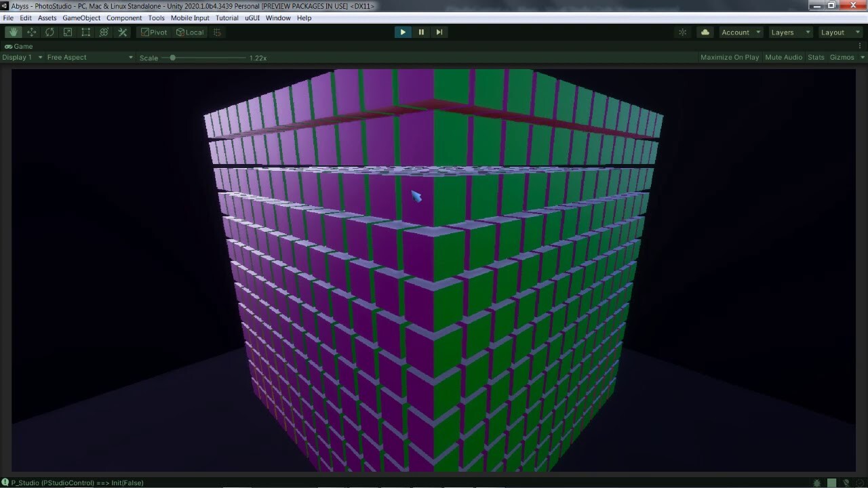Open the custom editor tools menu
The image size is (868, 488).
point(122,32)
